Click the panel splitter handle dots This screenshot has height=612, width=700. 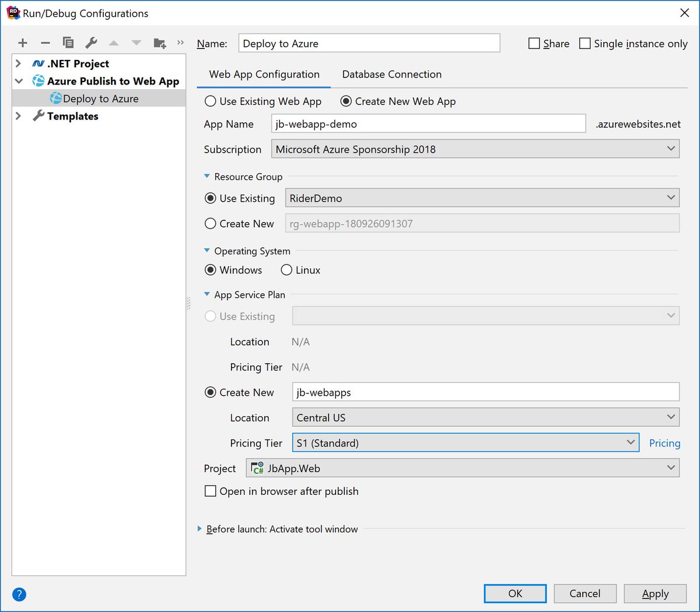point(188,304)
